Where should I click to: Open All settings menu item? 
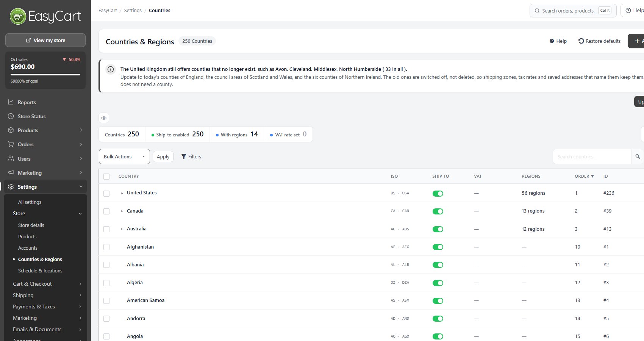point(30,202)
